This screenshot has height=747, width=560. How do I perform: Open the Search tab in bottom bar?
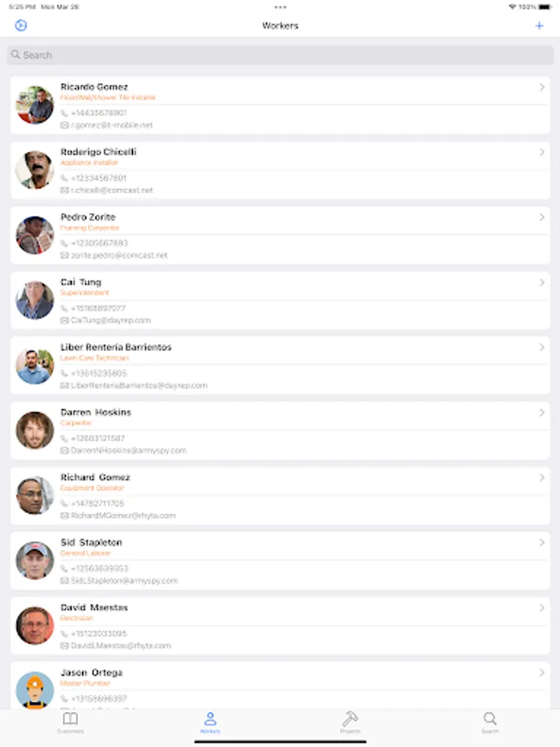click(x=490, y=723)
